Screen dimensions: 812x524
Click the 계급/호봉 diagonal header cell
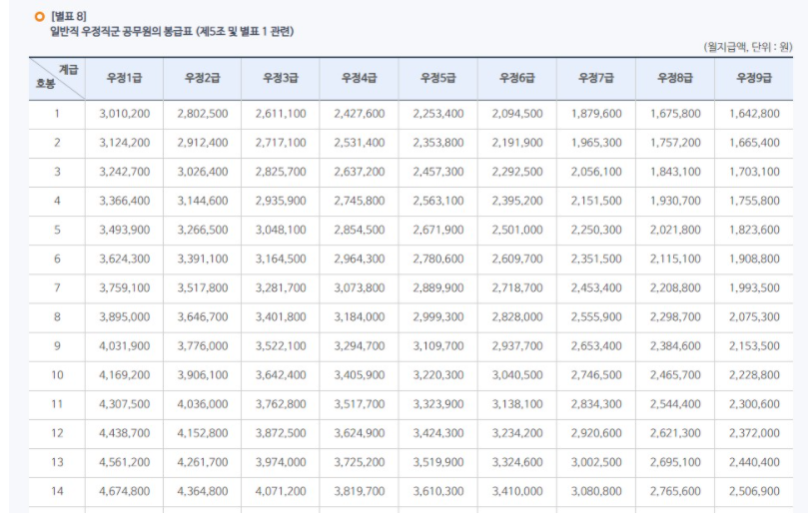tap(57, 78)
